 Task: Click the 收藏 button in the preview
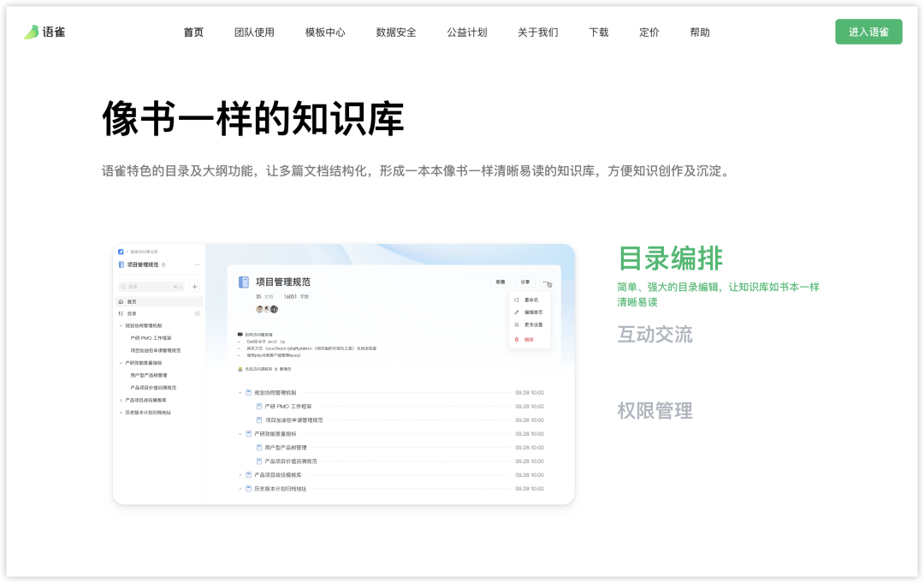pos(500,282)
